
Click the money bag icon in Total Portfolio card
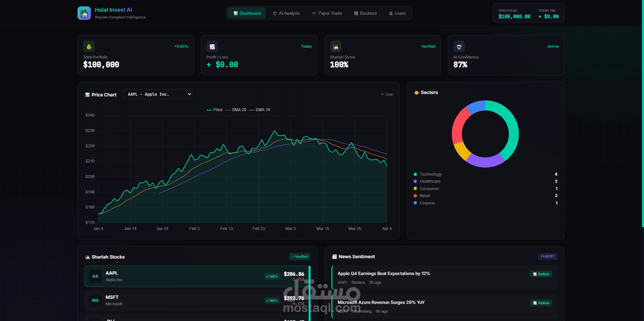click(89, 46)
